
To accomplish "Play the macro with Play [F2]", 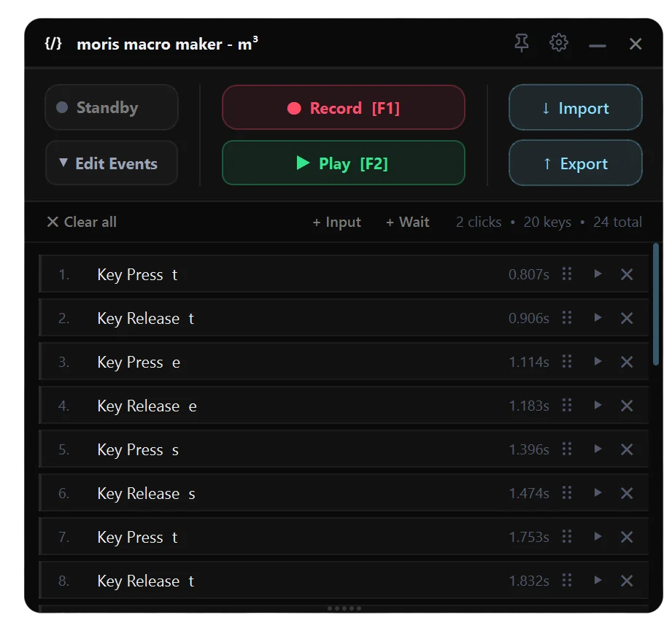I will 343,163.
